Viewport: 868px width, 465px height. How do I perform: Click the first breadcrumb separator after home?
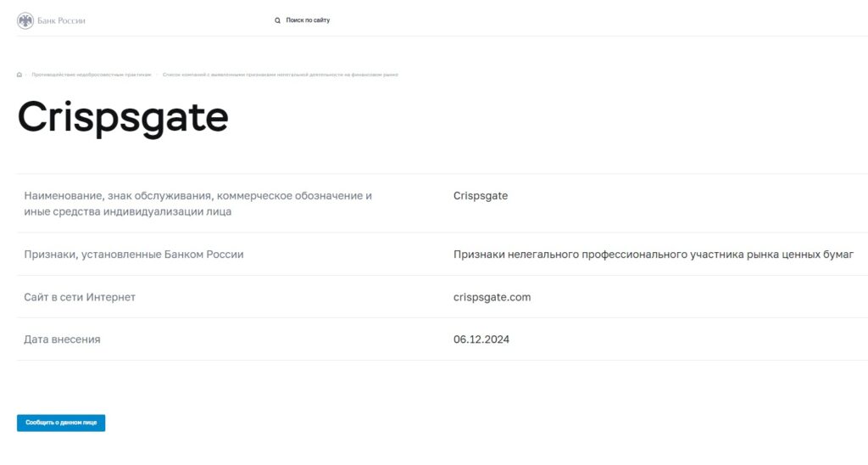26,75
